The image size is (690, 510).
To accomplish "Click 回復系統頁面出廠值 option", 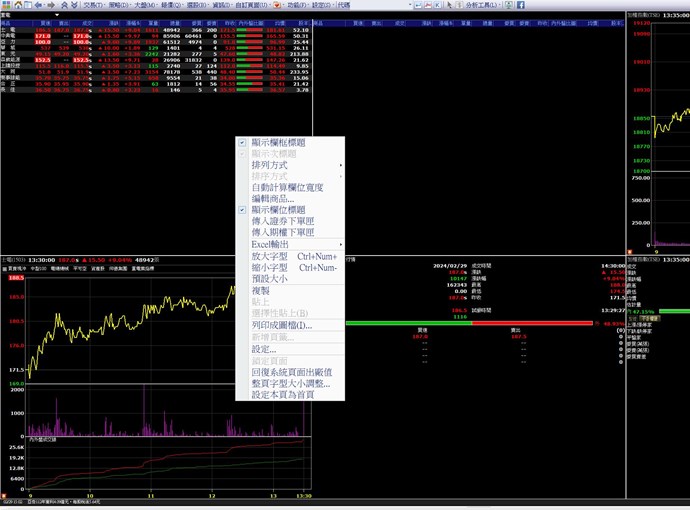I will (x=291, y=372).
